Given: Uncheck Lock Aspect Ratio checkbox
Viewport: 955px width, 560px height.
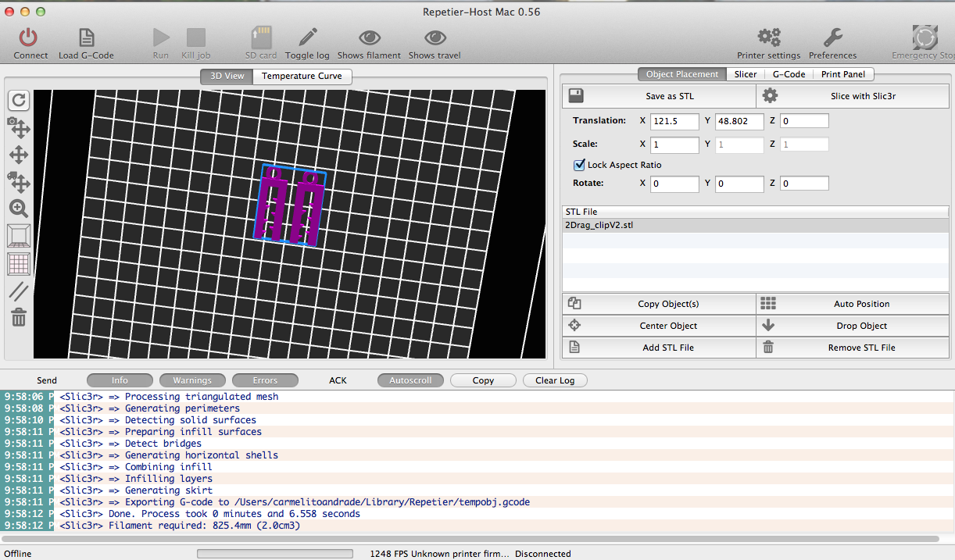Looking at the screenshot, I should 579,165.
